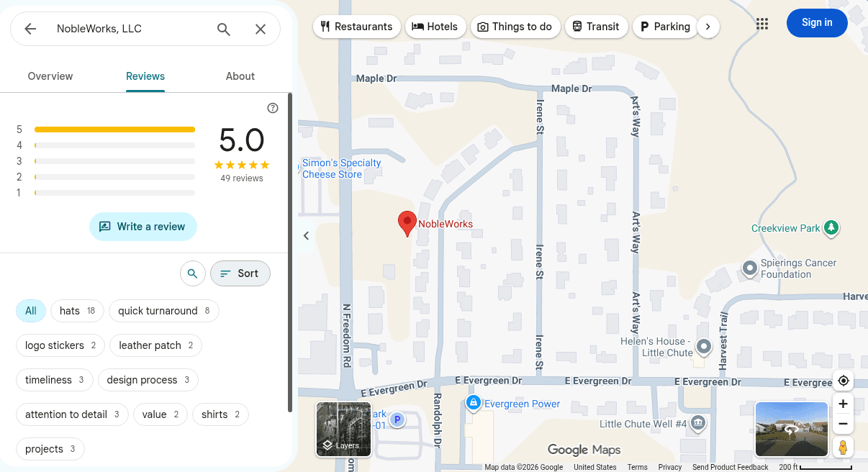Zoom in on the map

click(x=844, y=404)
